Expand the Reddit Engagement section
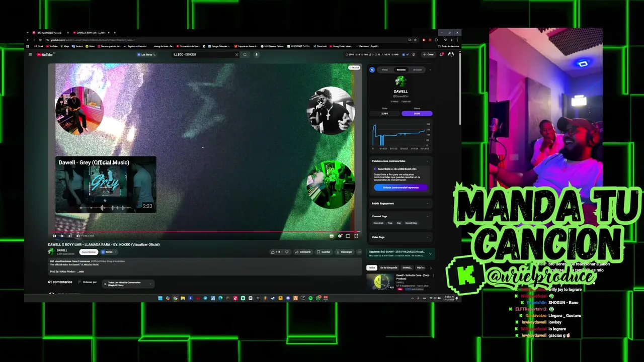 428,204
